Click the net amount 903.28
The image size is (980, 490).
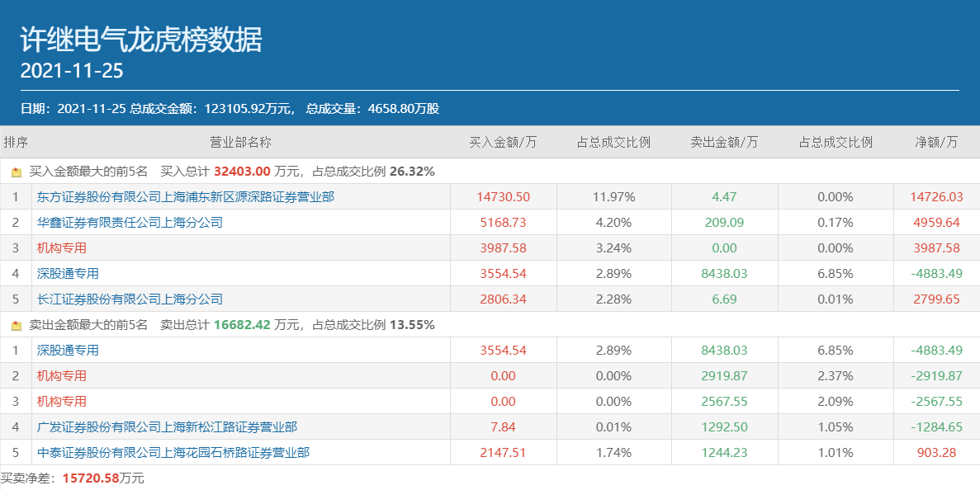click(936, 453)
